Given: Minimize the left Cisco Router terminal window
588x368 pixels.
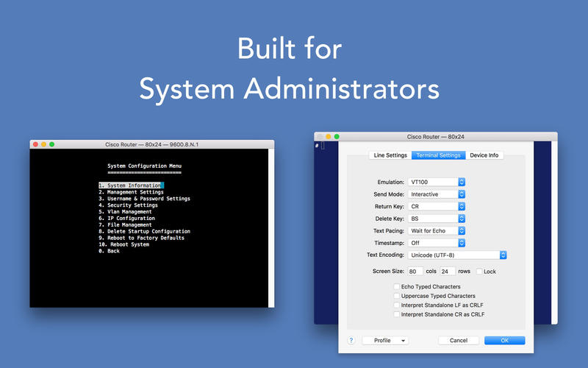Looking at the screenshot, I should coord(43,144).
